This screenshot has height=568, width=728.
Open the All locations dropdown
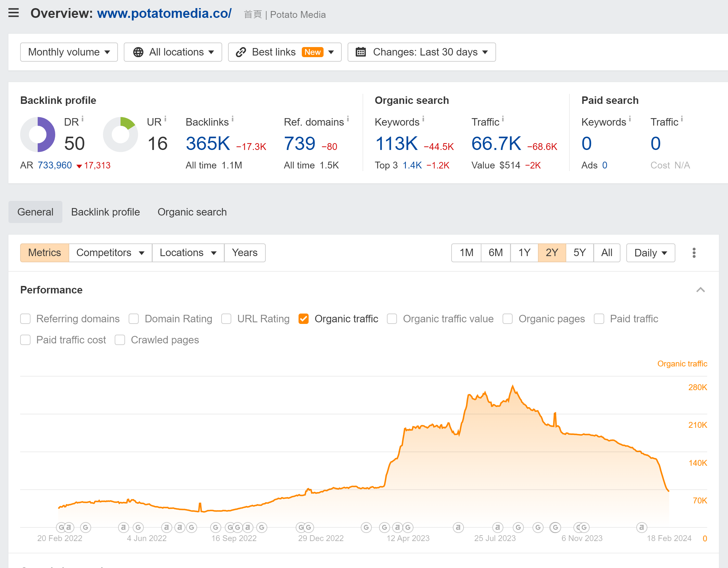173,52
